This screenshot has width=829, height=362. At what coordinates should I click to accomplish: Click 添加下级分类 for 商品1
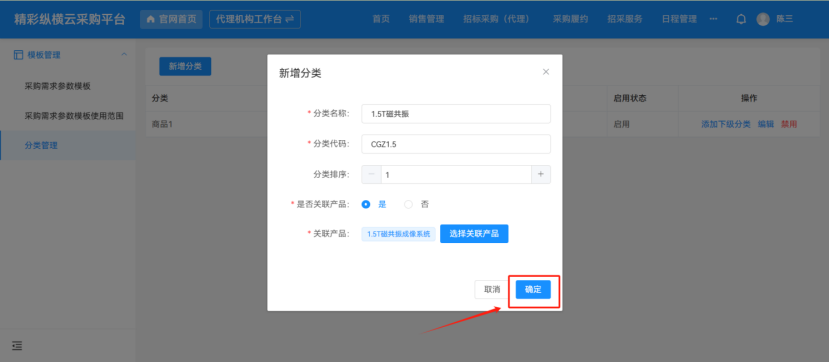tap(725, 124)
